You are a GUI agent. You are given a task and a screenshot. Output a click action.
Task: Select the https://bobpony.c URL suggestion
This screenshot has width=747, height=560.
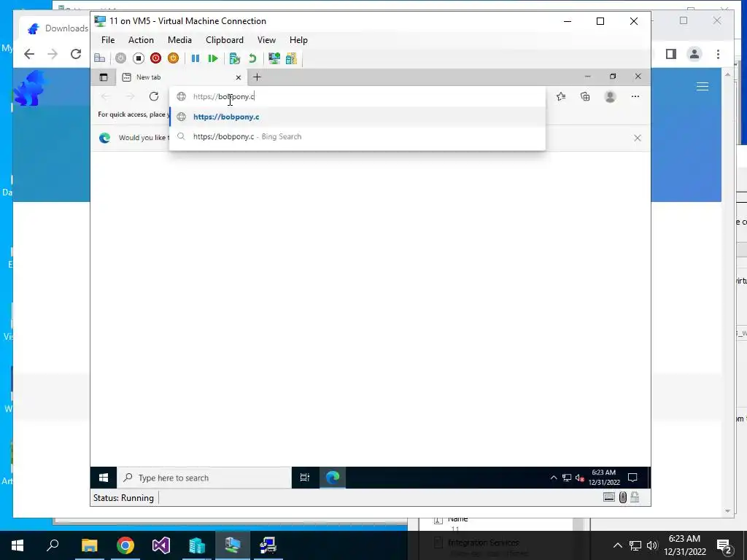coord(357,117)
